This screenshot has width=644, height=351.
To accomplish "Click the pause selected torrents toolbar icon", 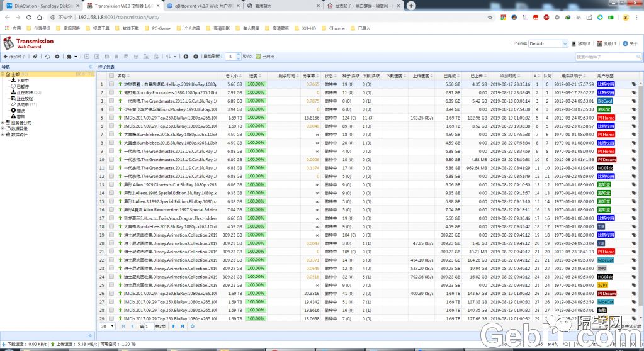I will (96, 57).
